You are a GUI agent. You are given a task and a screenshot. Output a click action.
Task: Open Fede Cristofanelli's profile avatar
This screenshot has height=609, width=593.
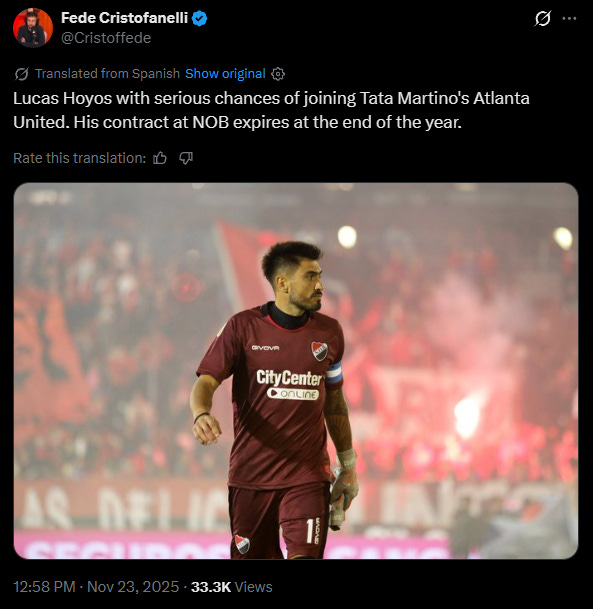point(33,28)
